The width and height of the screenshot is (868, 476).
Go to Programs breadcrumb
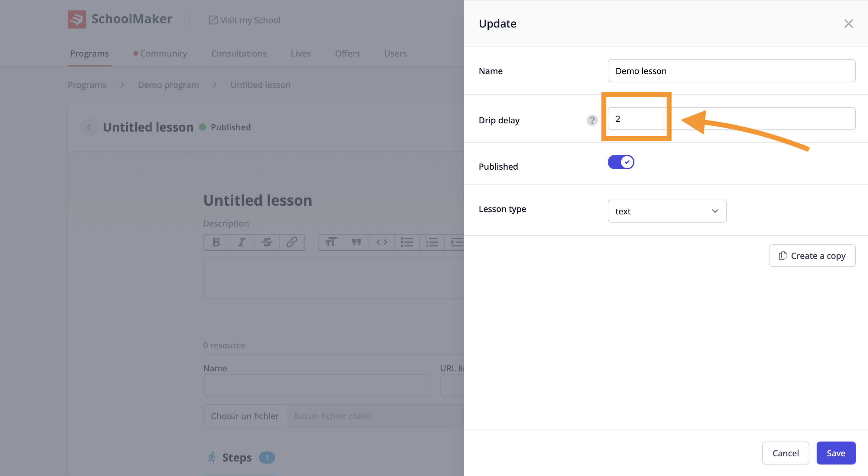[x=87, y=85]
